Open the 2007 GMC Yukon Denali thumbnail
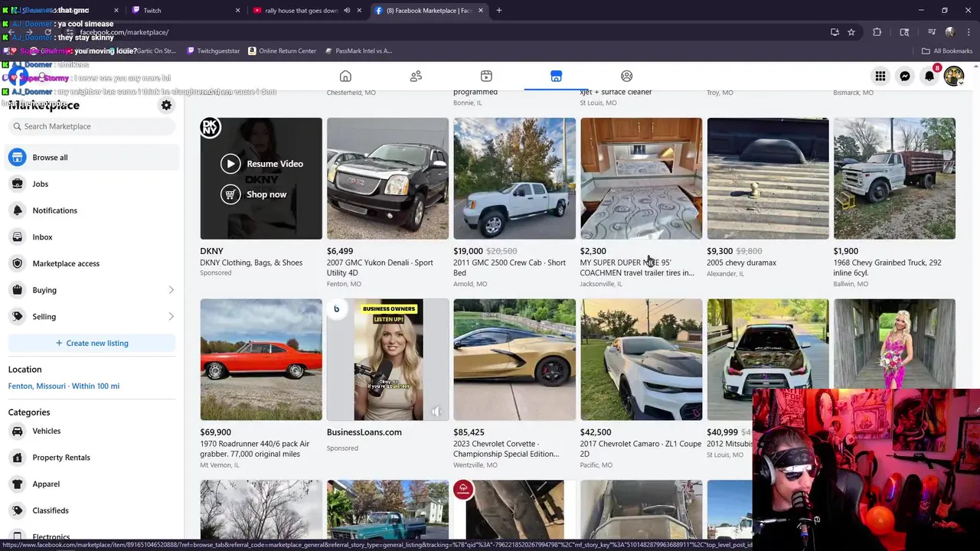The height and width of the screenshot is (551, 980). tap(387, 178)
